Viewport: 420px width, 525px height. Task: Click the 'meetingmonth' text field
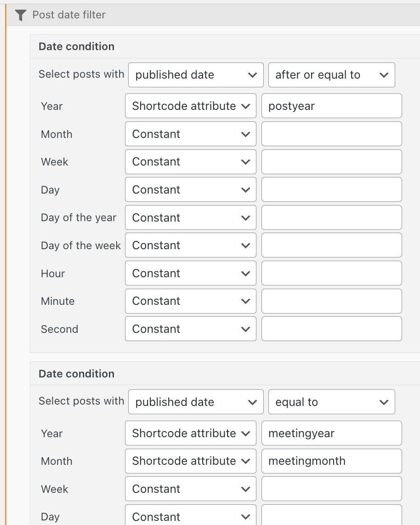click(332, 461)
